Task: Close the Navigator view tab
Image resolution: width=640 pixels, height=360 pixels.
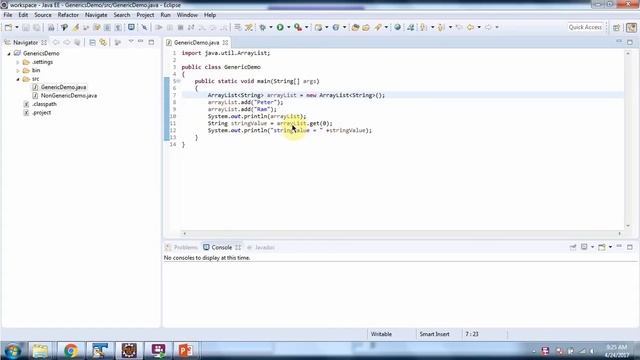Action: coord(44,42)
